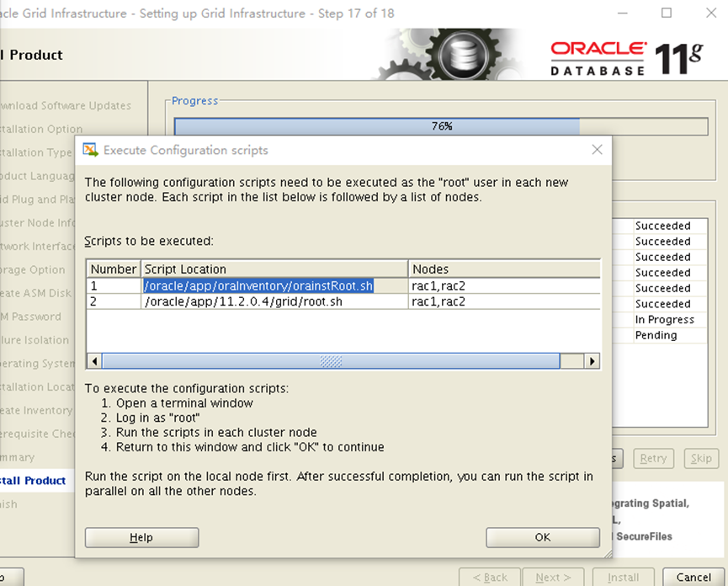Click the Script Location column header
Screen dimensions: 728x586
tap(274, 269)
